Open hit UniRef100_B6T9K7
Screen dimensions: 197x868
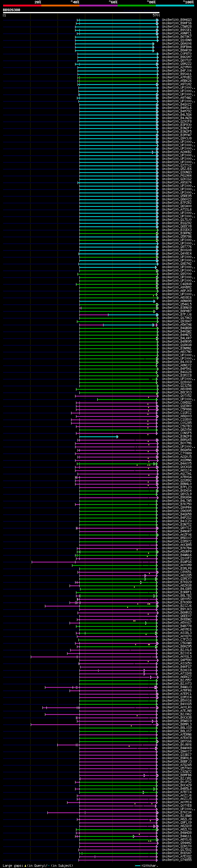pyautogui.click(x=177, y=37)
